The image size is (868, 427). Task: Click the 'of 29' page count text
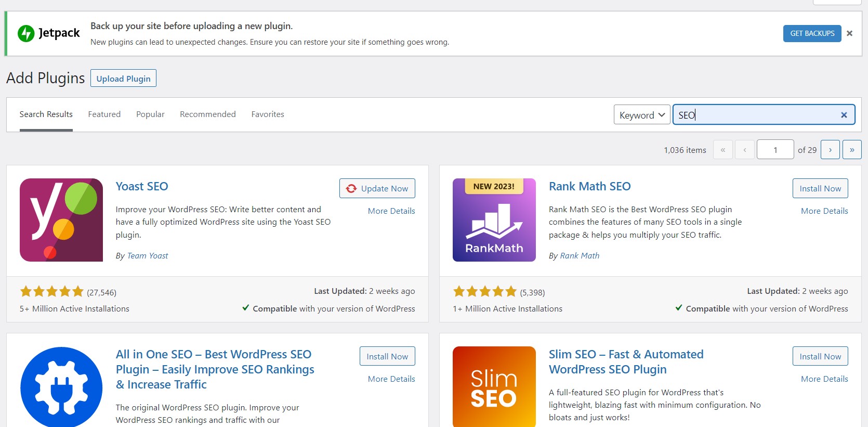pyautogui.click(x=807, y=150)
